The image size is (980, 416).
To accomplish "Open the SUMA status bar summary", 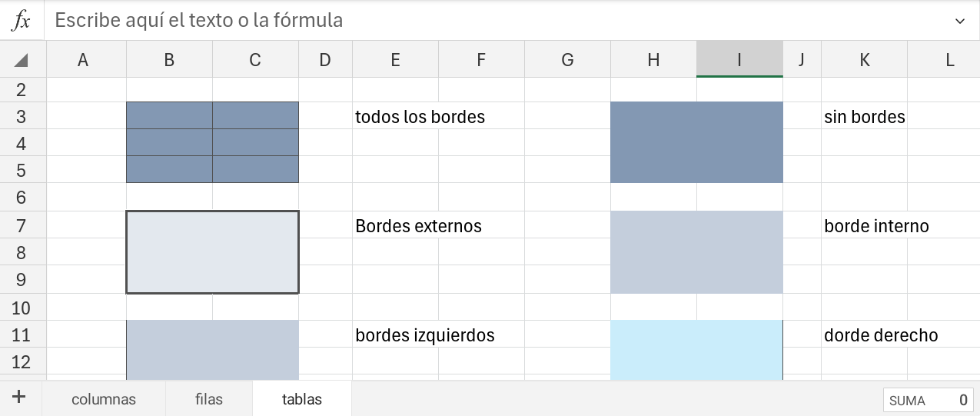I will point(928,400).
